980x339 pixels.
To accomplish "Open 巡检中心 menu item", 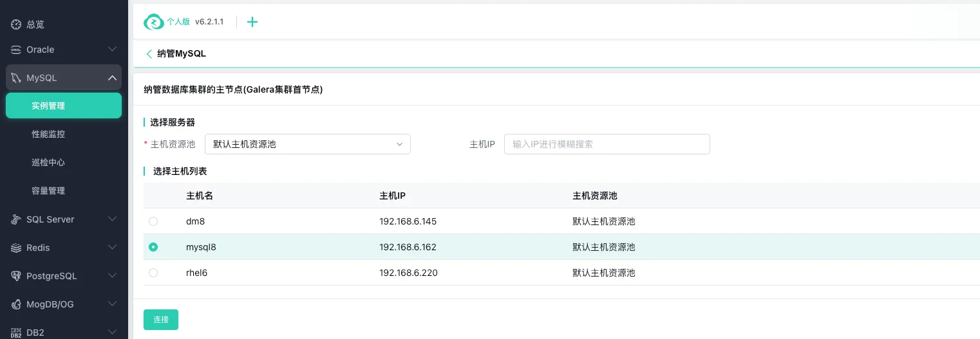I will coord(48,163).
